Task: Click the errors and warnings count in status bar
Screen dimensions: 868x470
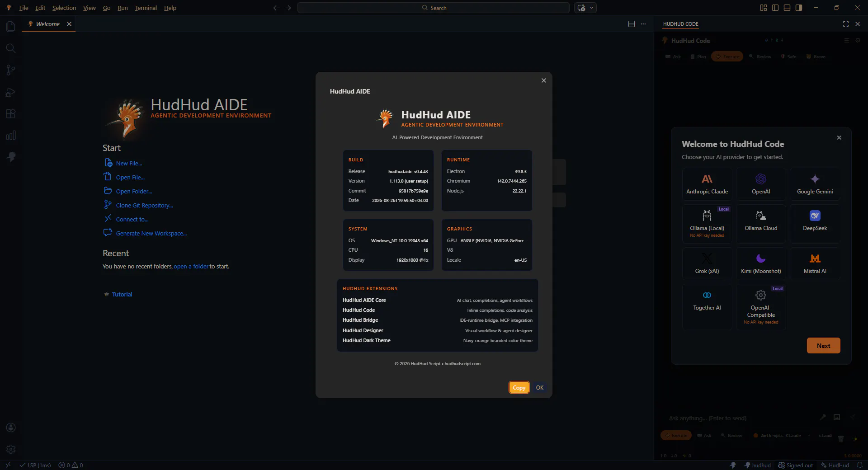Action: (x=71, y=465)
